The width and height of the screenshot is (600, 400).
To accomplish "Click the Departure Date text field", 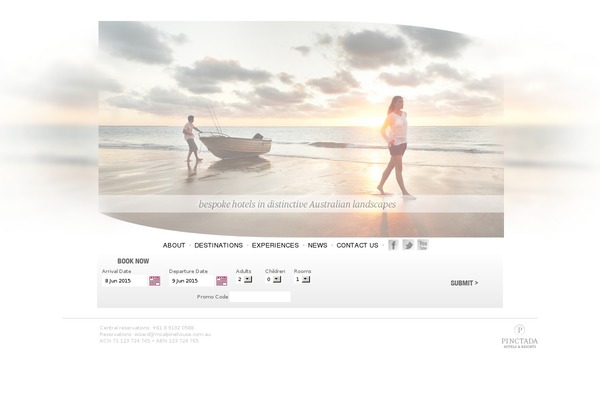I will (192, 281).
